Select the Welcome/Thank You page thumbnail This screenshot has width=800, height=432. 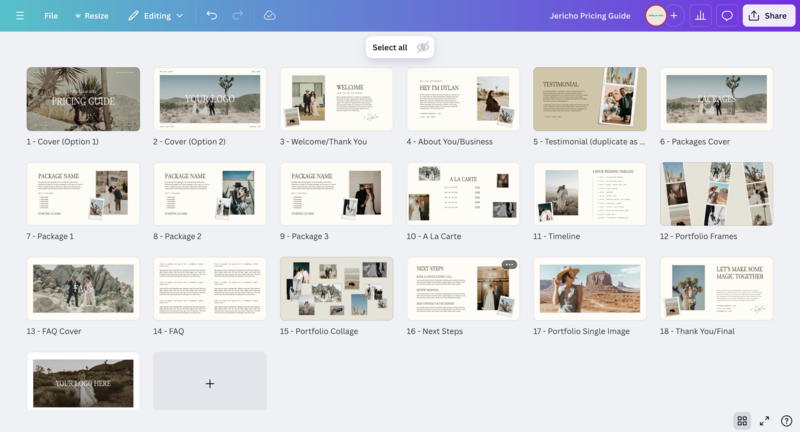tap(336, 99)
